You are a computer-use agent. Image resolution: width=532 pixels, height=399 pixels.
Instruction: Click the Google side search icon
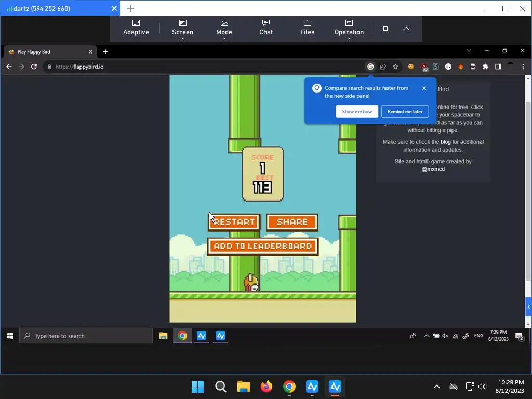pyautogui.click(x=370, y=66)
